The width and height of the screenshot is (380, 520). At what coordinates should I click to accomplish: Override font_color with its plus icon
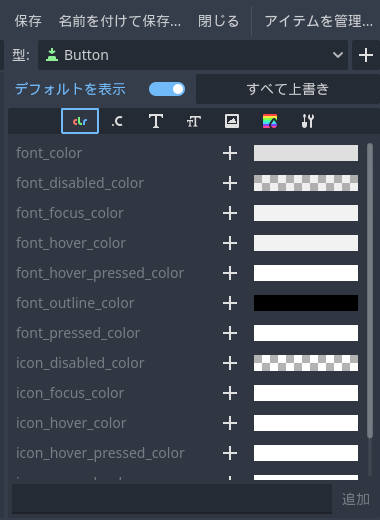tap(230, 153)
